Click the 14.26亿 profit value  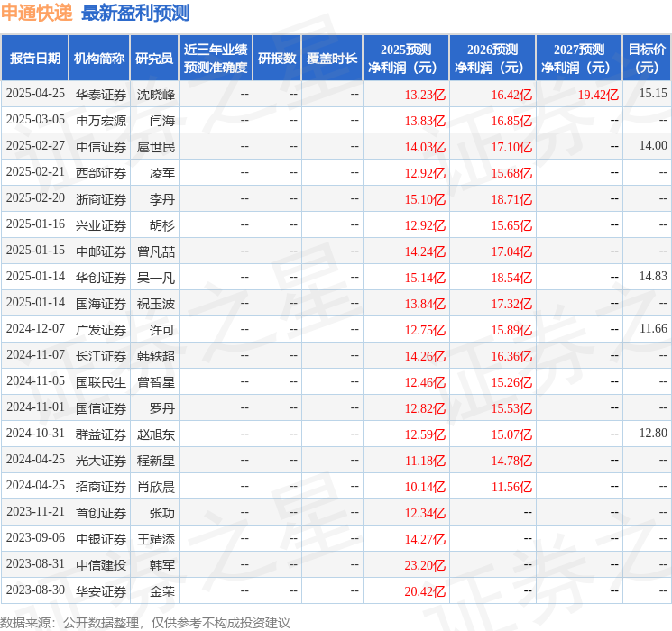(425, 356)
